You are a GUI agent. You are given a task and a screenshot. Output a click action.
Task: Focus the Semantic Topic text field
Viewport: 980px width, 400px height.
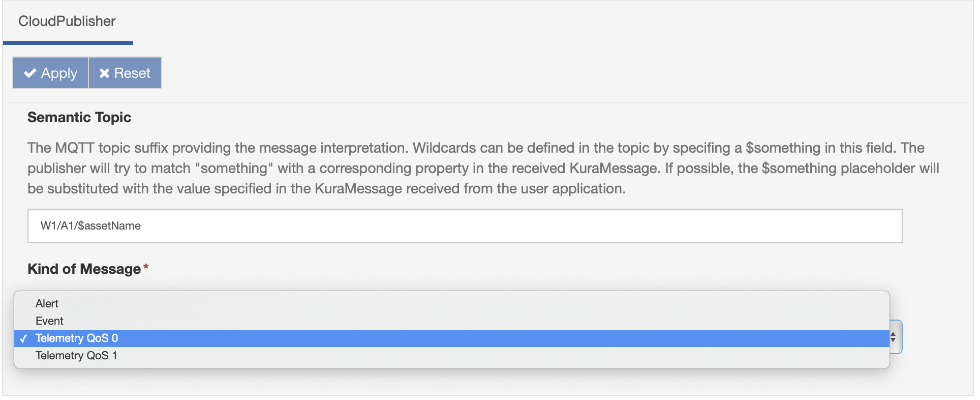[x=465, y=226]
